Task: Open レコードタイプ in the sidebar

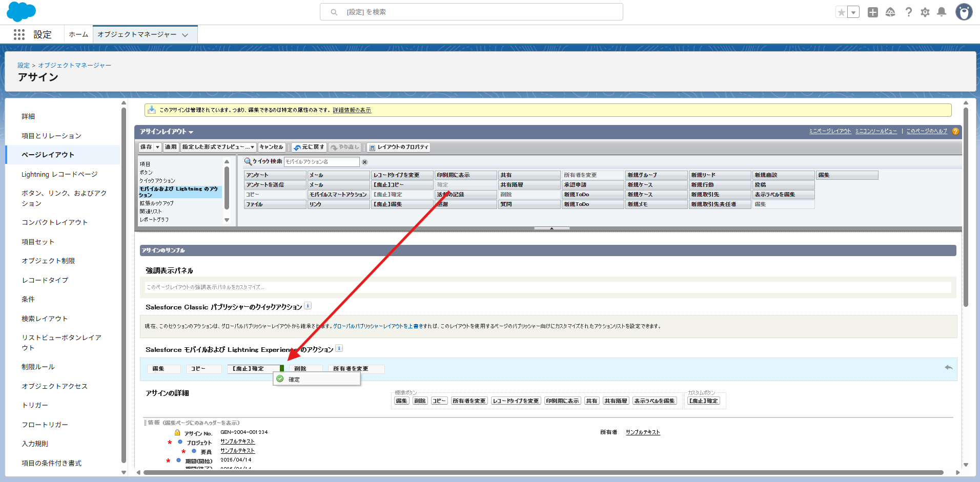Action: (x=45, y=280)
